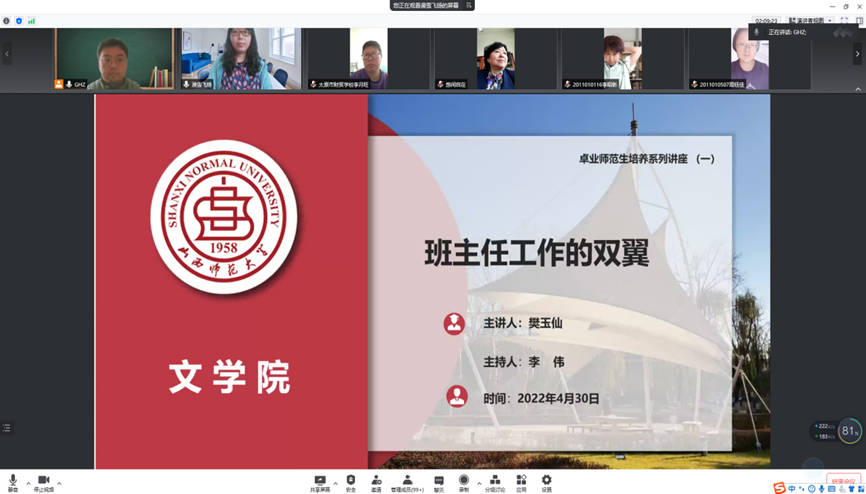The image size is (866, 494).
Task: Expand the microphone options arrow
Action: (28, 484)
